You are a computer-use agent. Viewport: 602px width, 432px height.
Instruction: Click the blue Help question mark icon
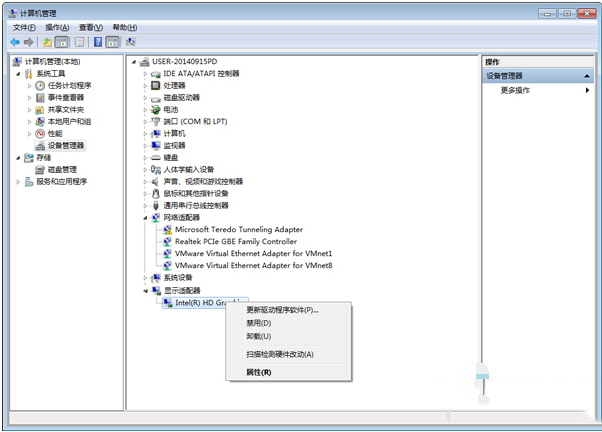coord(98,42)
